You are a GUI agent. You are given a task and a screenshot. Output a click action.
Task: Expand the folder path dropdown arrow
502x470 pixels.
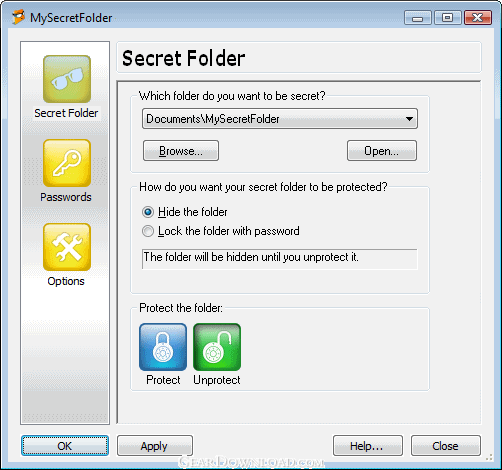click(409, 119)
